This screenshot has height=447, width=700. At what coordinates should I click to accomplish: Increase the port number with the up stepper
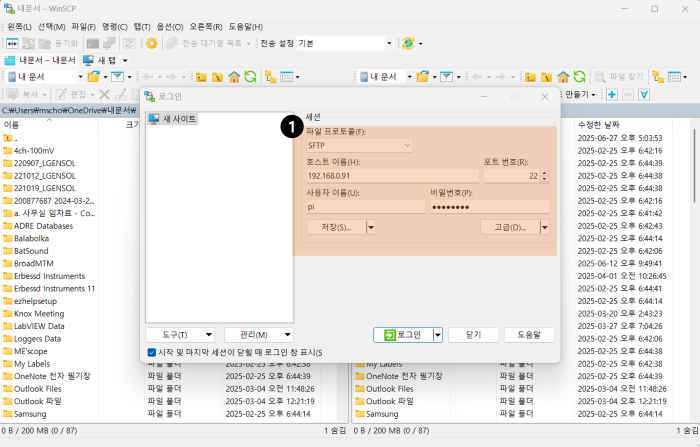coord(544,173)
